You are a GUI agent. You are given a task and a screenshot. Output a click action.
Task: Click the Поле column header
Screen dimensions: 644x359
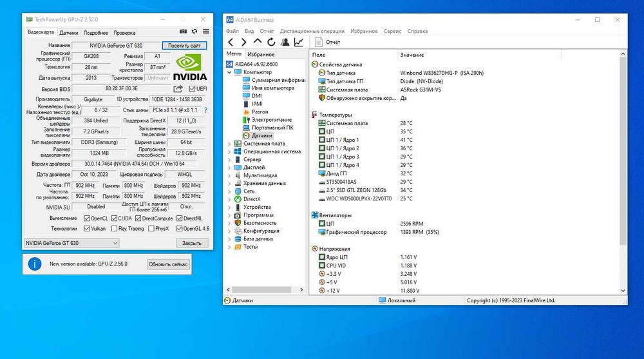[353, 55]
